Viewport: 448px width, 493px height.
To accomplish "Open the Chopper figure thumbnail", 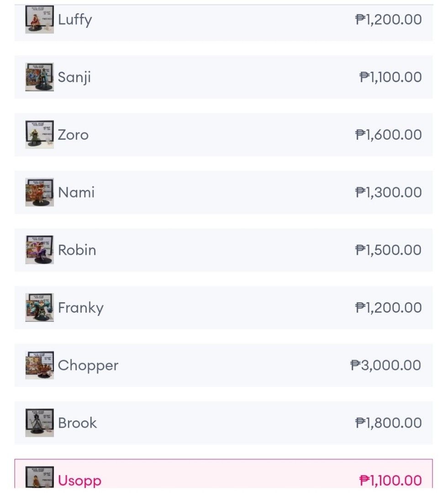I will [x=39, y=365].
